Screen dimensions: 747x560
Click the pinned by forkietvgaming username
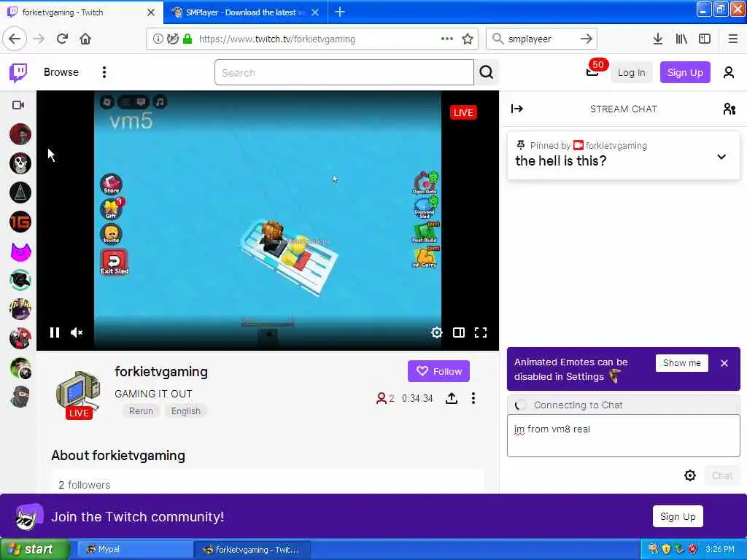click(616, 146)
